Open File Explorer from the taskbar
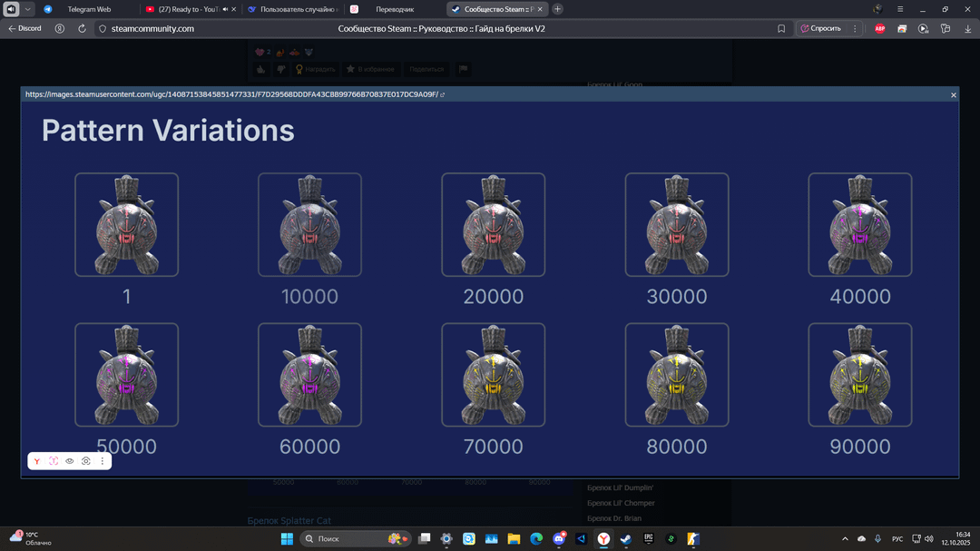Screen dimensions: 980x551 click(x=514, y=538)
